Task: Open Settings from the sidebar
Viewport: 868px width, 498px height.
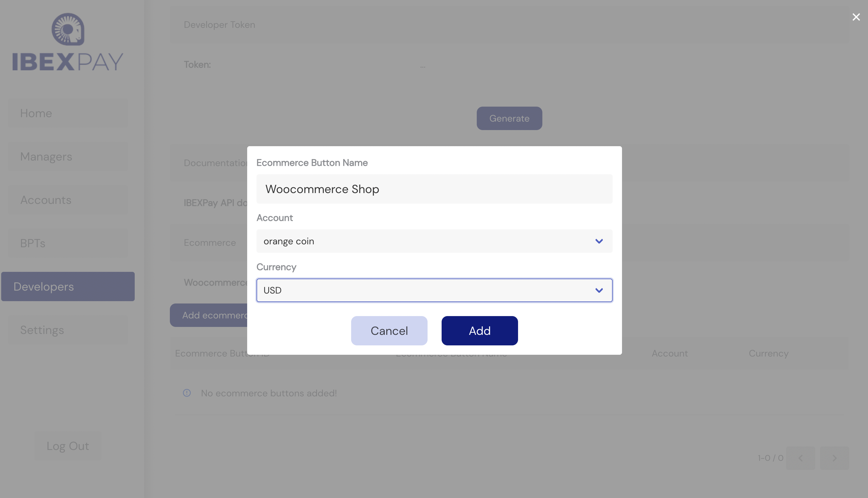Action: coord(68,330)
